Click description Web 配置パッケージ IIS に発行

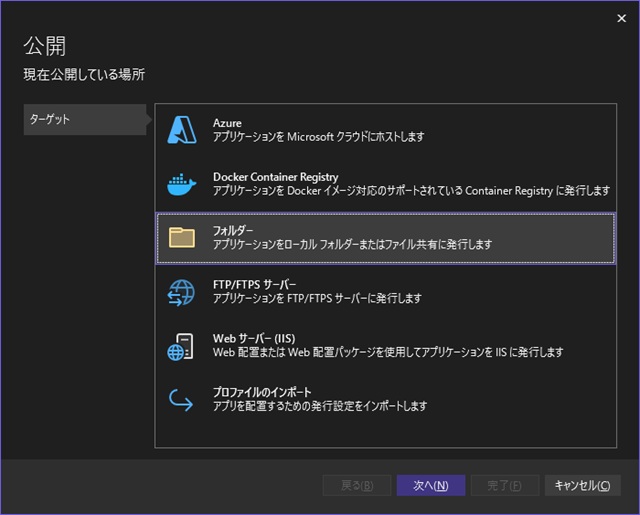388,352
